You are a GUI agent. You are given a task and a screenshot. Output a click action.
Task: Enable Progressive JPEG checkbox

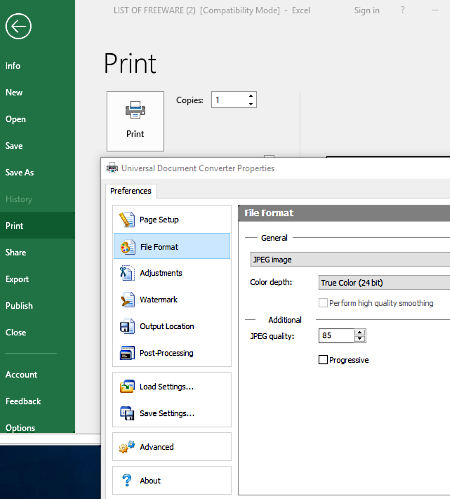point(323,360)
